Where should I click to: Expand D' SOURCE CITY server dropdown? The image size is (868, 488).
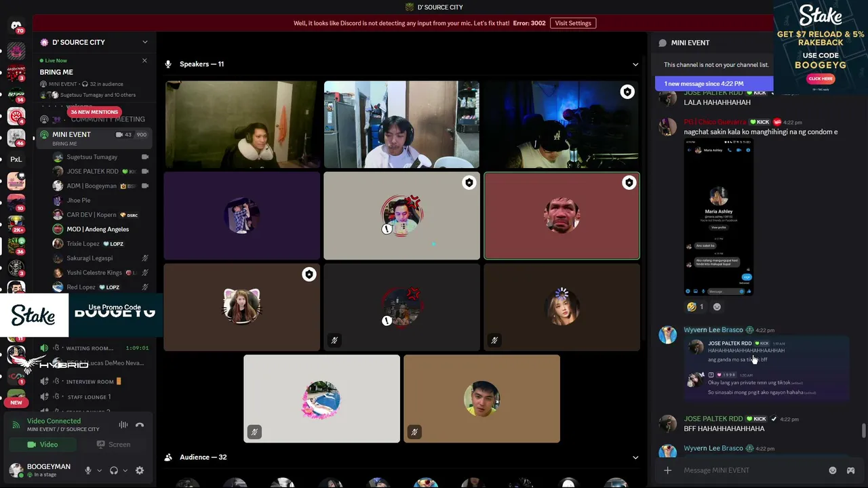coord(144,42)
